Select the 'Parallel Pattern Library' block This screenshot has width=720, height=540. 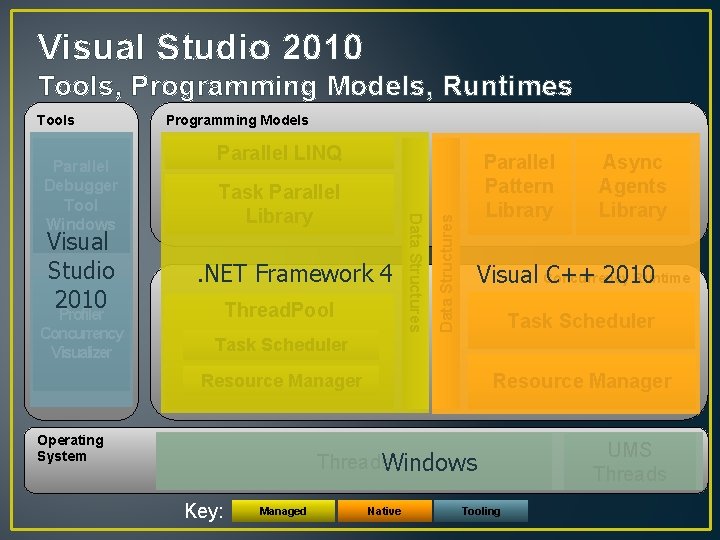tap(519, 186)
